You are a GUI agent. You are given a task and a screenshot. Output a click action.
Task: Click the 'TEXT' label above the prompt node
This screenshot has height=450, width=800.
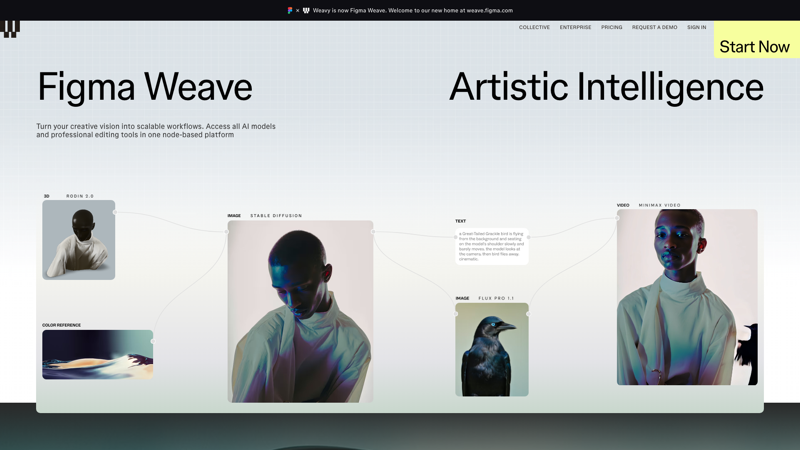pos(461,221)
